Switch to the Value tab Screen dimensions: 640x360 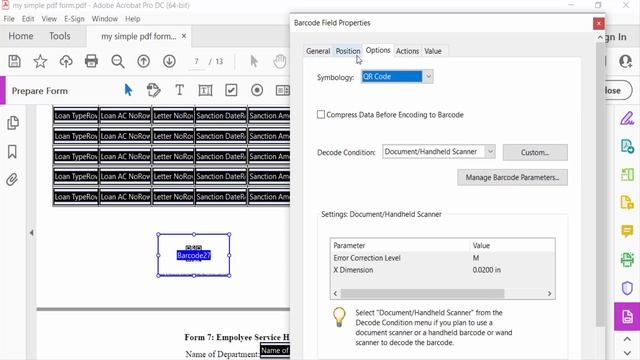433,51
